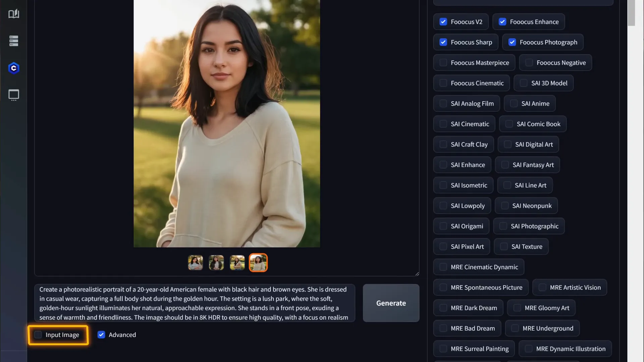Click the page vertical scrollbar thumb
Viewport: 644px width, 362px height.
tap(631, 13)
